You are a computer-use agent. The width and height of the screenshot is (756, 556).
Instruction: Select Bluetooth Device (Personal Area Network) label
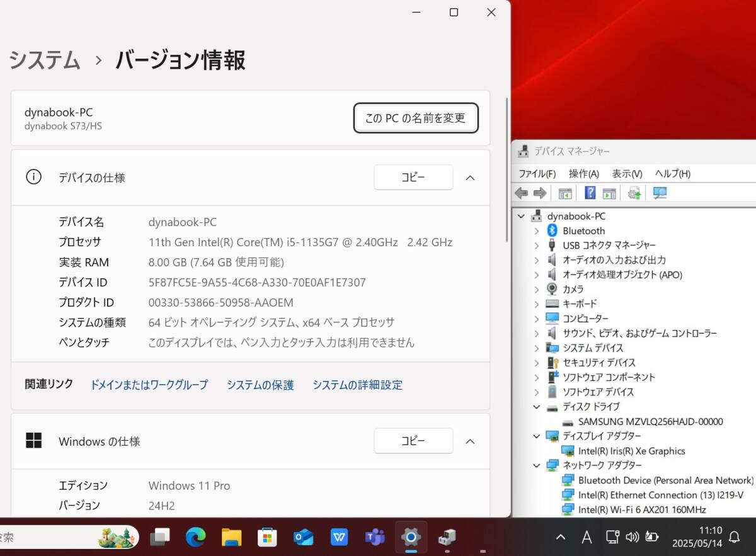point(666,480)
